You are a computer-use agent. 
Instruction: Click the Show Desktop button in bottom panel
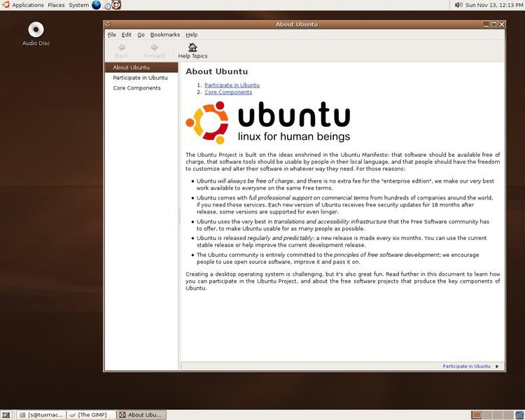point(6,415)
